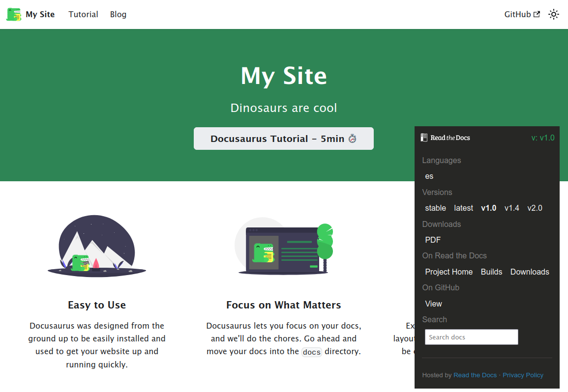568x392 pixels.
Task: Open the Privacy Policy link
Action: pos(523,375)
